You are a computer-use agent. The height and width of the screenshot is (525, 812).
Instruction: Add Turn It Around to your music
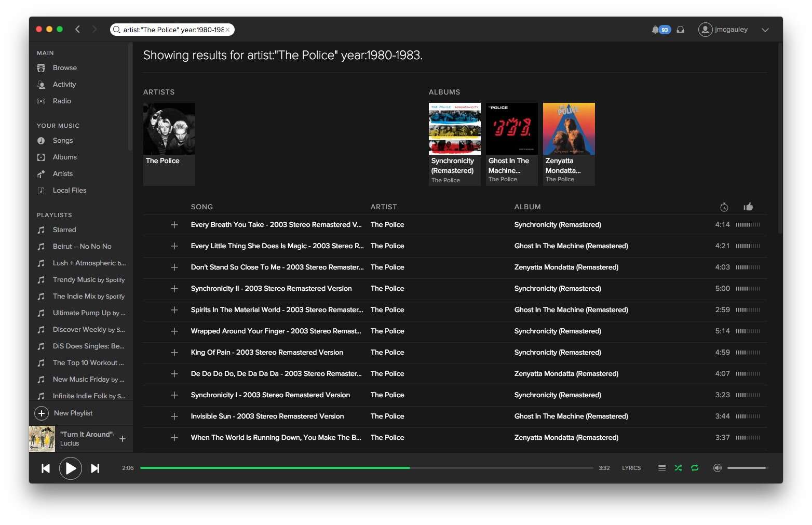pyautogui.click(x=123, y=439)
